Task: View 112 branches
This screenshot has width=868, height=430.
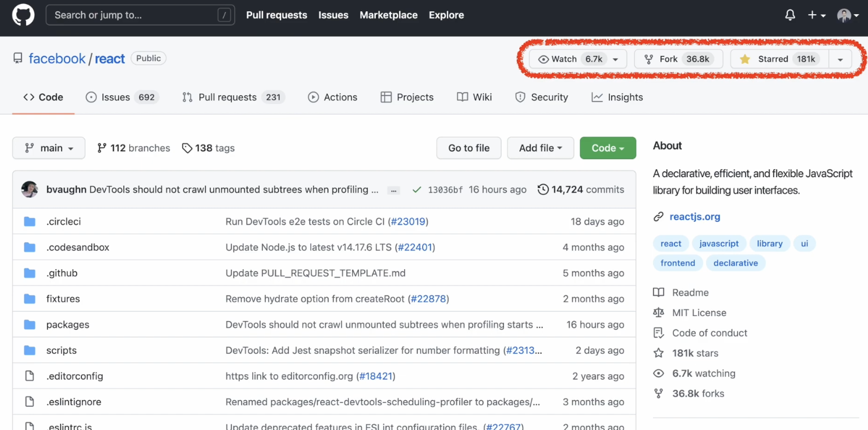Action: (134, 148)
